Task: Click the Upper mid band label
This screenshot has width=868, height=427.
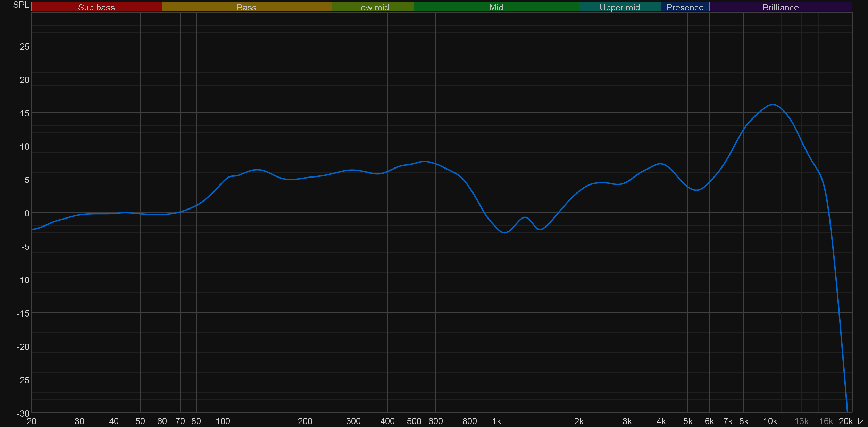Action: pyautogui.click(x=619, y=7)
